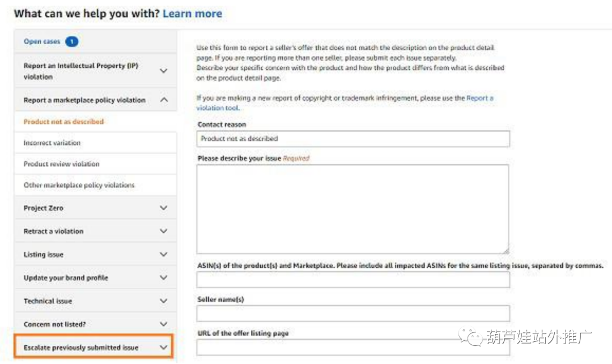Expand Update your brand profile section
This screenshot has height=364, width=612.
[x=164, y=277]
